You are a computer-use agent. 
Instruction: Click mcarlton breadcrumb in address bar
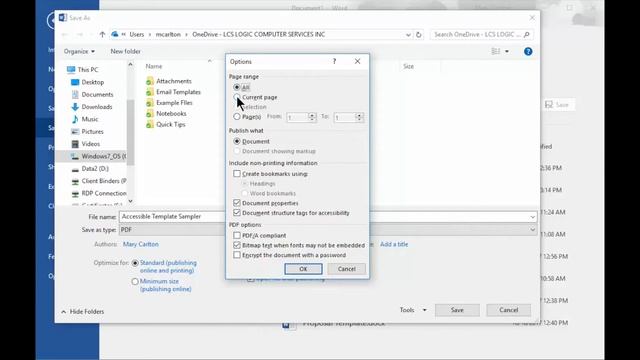click(x=168, y=35)
